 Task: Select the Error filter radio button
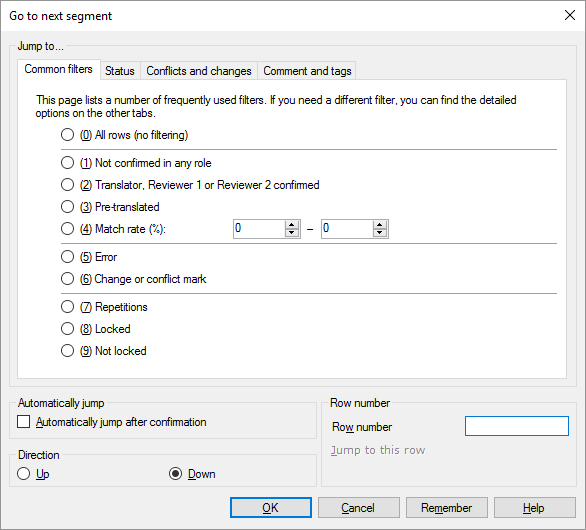tap(67, 257)
